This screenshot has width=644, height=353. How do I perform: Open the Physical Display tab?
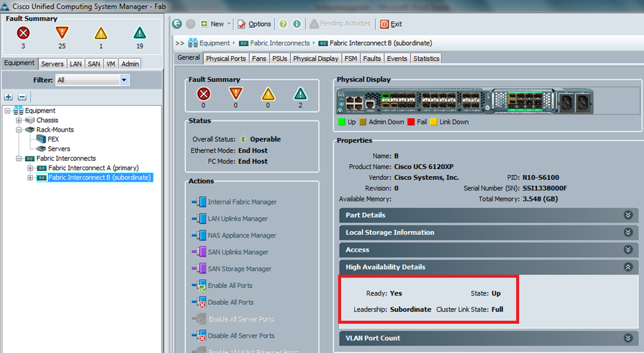coord(316,59)
